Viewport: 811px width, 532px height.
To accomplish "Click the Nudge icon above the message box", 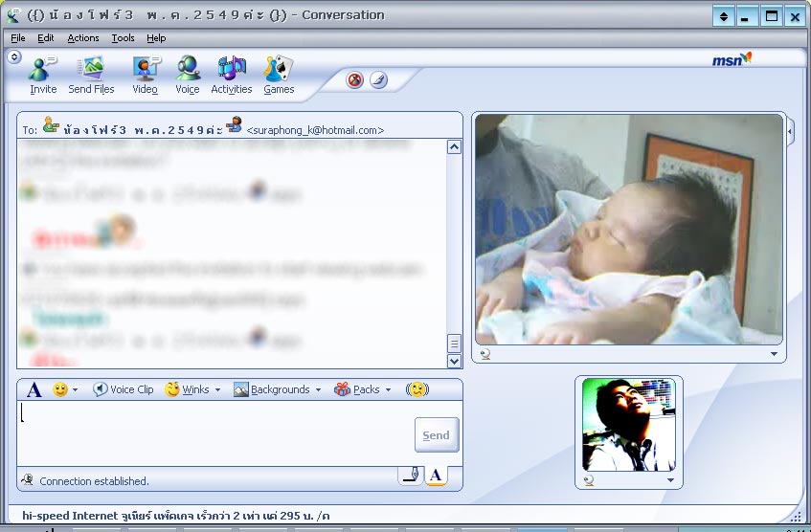I will point(417,389).
